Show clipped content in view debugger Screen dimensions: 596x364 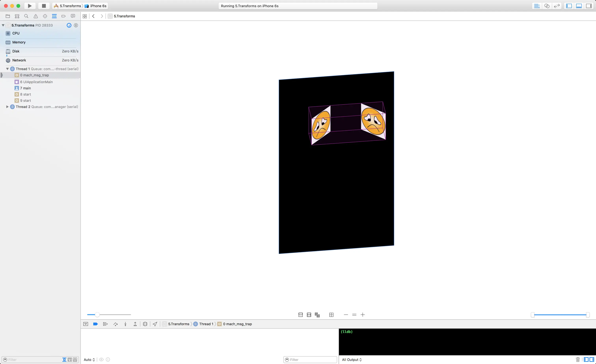pos(301,315)
